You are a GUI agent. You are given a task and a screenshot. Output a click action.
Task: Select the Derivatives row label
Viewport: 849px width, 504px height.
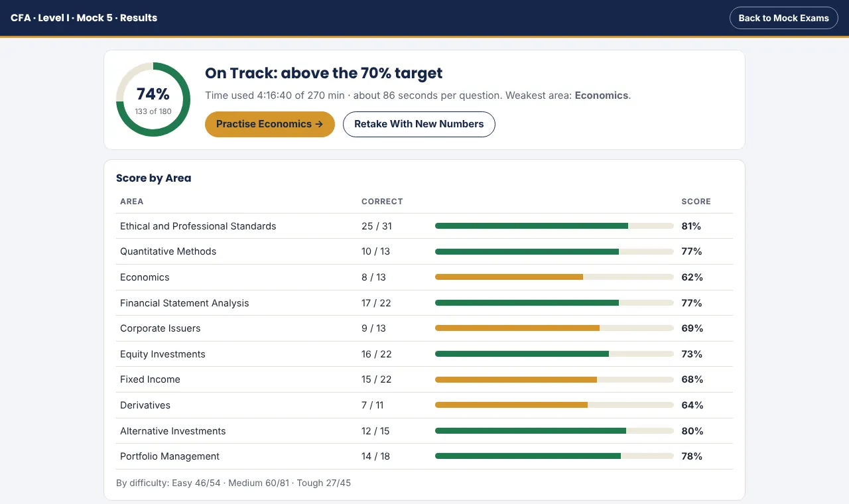(x=145, y=405)
